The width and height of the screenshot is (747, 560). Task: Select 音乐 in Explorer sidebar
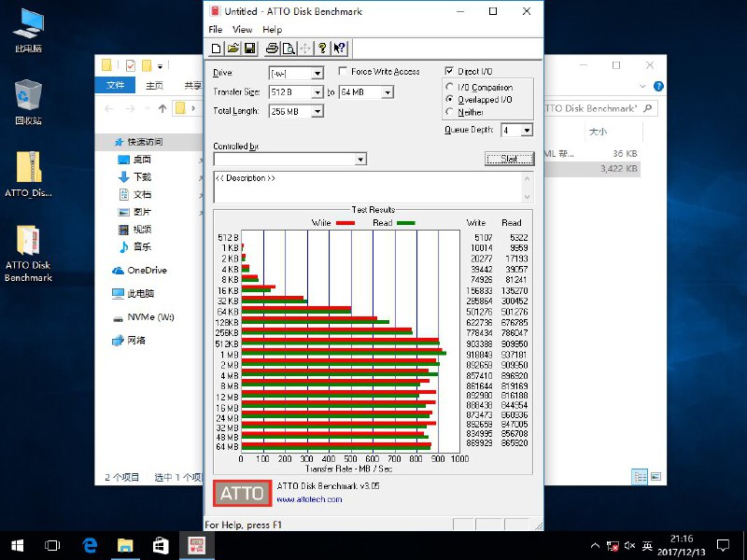pos(134,246)
